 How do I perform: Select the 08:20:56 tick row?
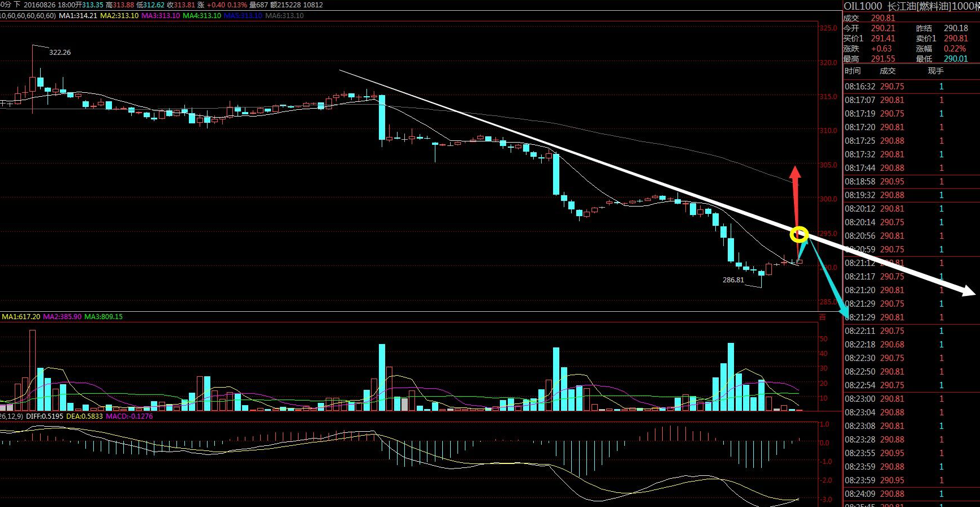pos(911,236)
